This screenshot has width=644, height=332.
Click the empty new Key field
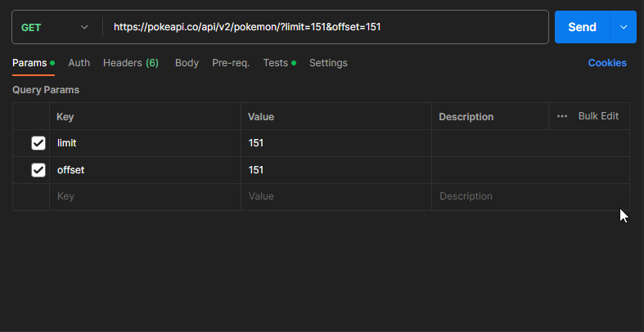click(145, 196)
